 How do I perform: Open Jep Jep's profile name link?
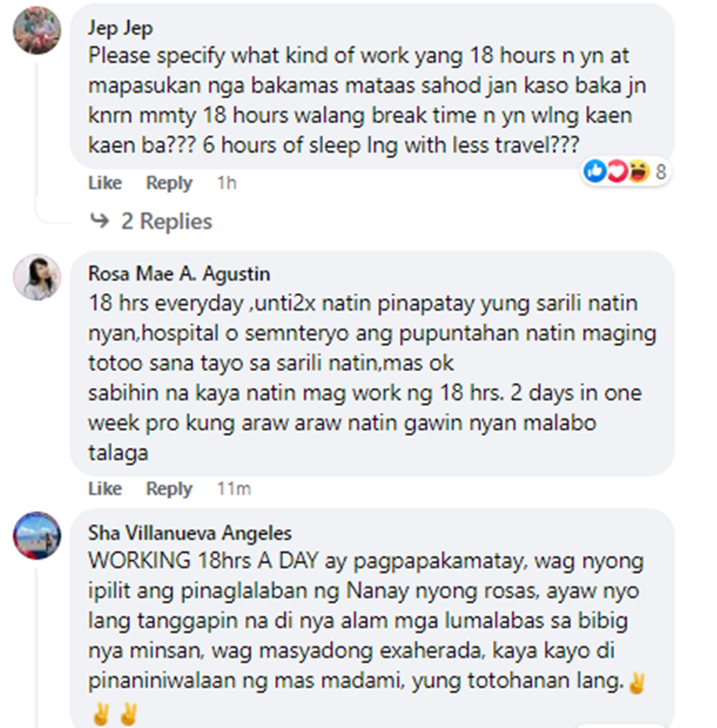click(x=120, y=29)
